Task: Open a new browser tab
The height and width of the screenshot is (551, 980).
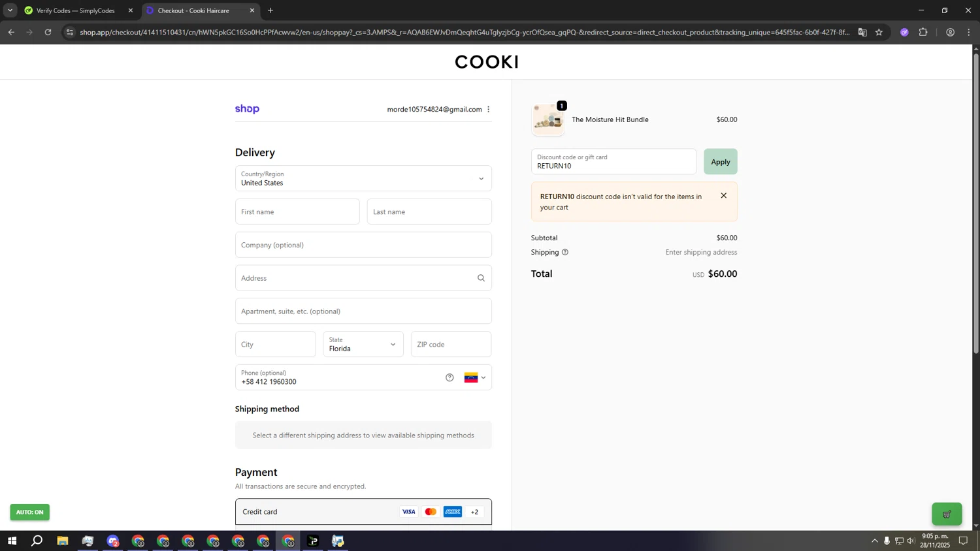Action: click(270, 10)
